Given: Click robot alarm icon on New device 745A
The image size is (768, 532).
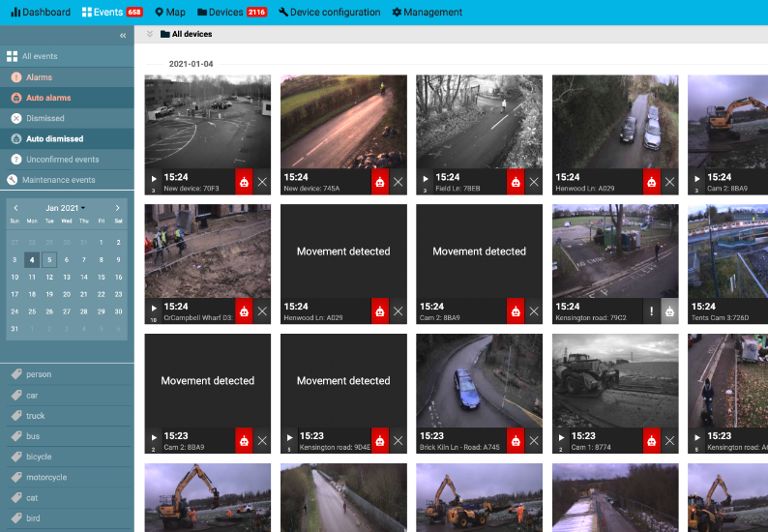Looking at the screenshot, I should (380, 182).
